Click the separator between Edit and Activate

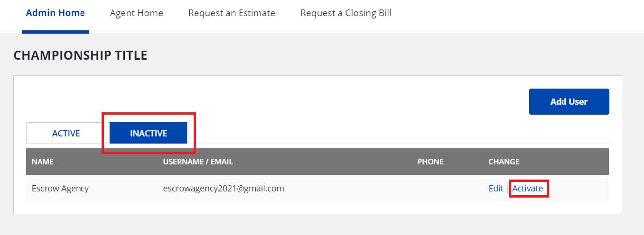507,189
